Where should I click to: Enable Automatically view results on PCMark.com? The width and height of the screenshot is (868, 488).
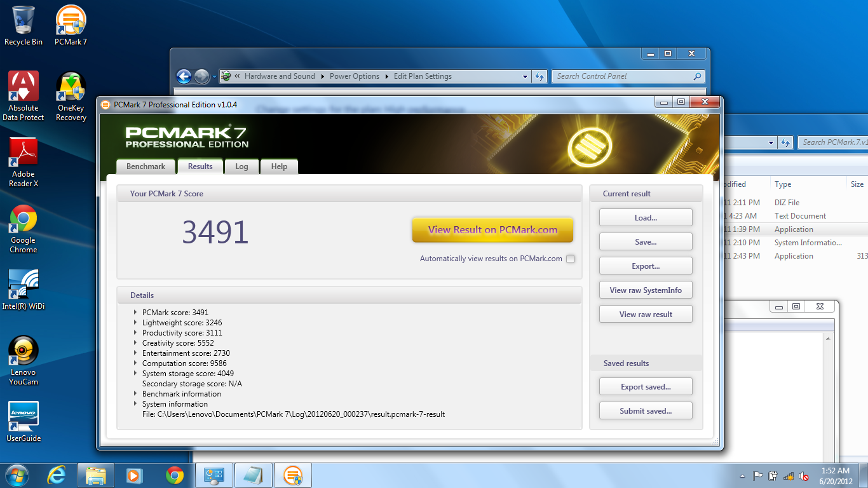coord(571,259)
